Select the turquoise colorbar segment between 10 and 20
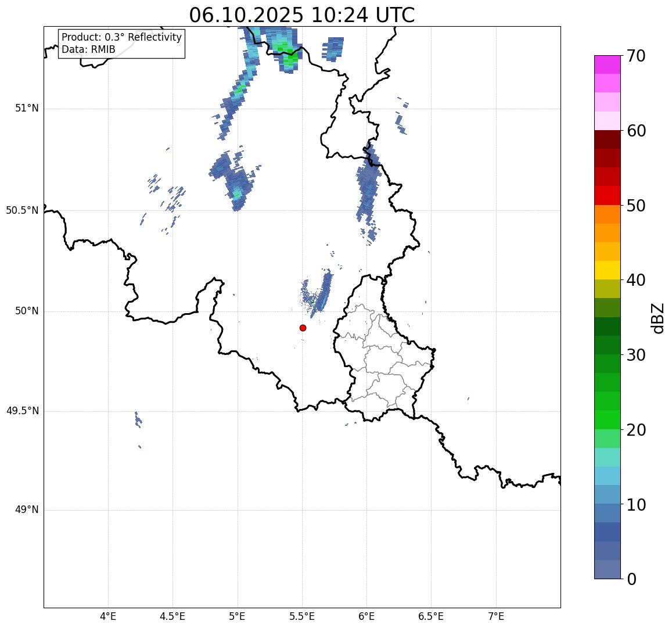This screenshot has height=628, width=672. 608,457
